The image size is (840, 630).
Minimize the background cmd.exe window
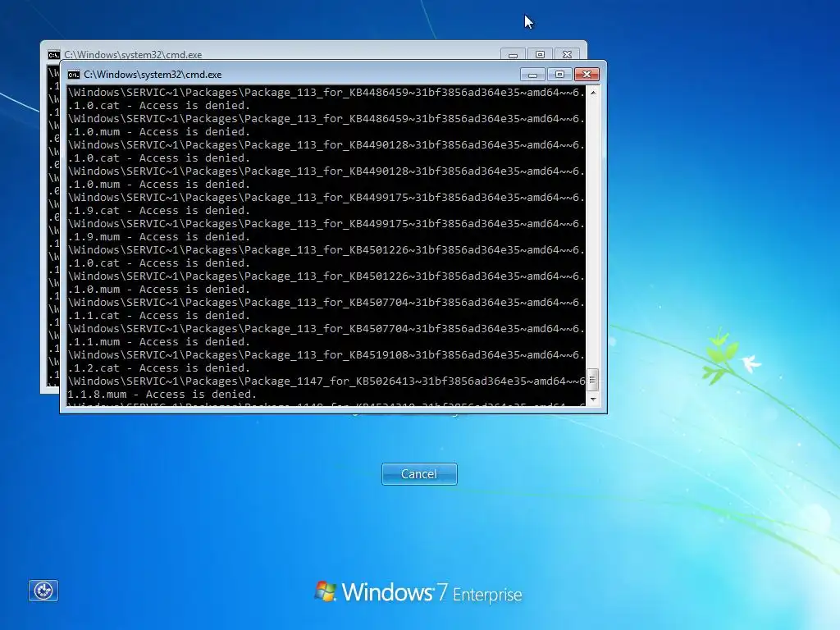[x=513, y=55]
